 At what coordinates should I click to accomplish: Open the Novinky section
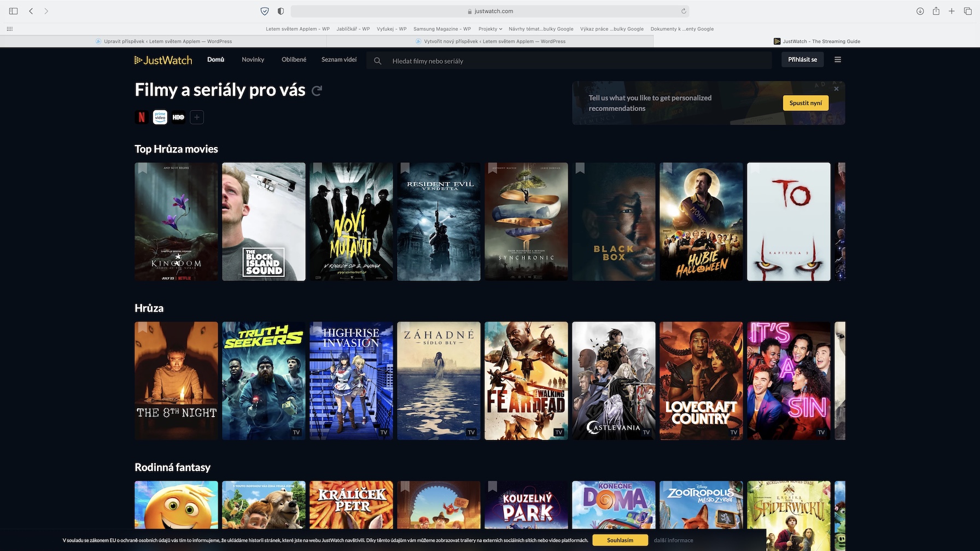pyautogui.click(x=253, y=60)
